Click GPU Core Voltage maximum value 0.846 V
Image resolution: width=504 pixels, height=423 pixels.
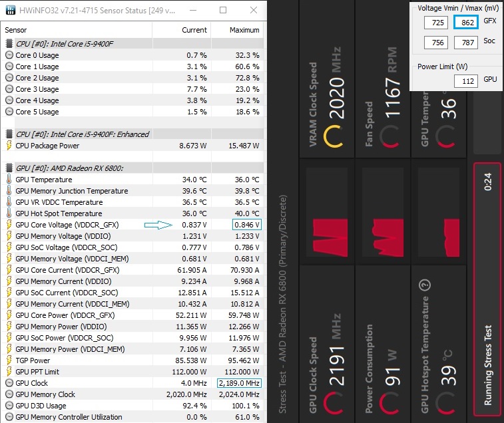247,225
